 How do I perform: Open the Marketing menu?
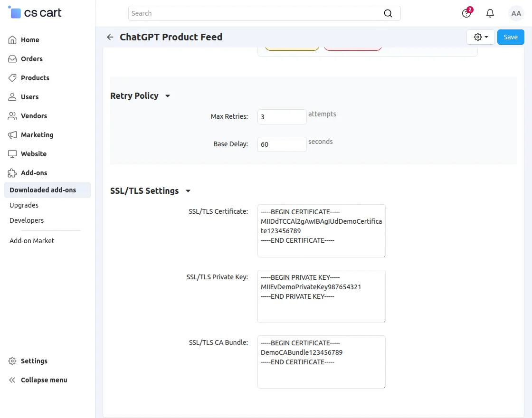click(37, 135)
